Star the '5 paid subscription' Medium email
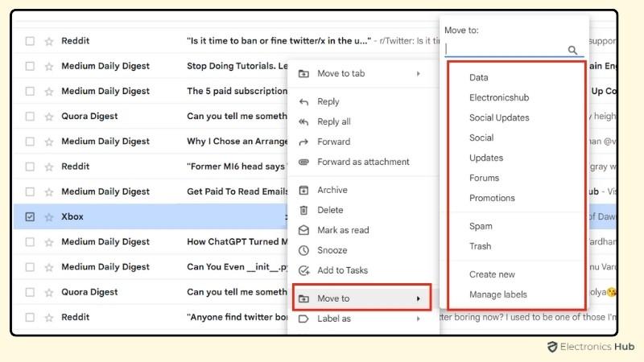The image size is (644, 362). pyautogui.click(x=49, y=91)
